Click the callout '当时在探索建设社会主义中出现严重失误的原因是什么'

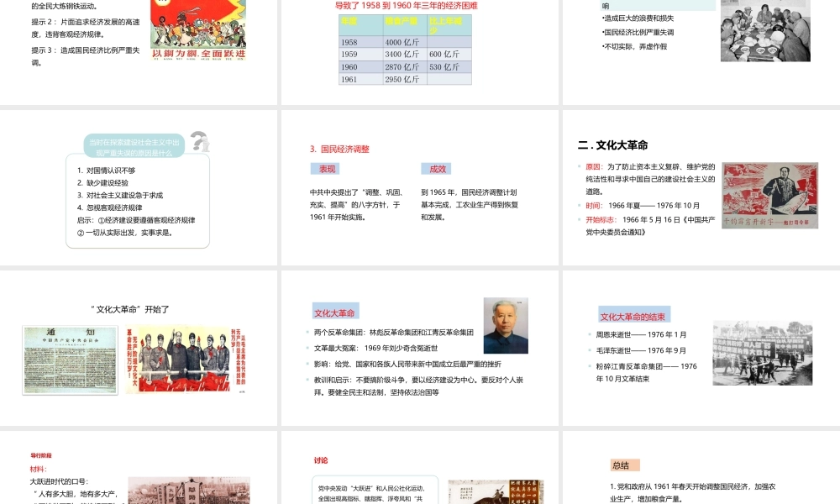(x=134, y=147)
